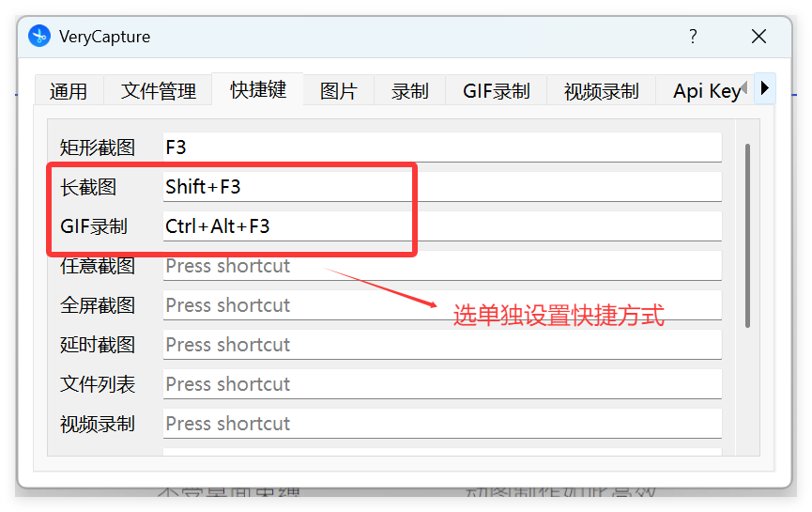Viewport: 812px width, 512px height.
Task: Click the 延时截图 shortcut input
Action: 441,345
